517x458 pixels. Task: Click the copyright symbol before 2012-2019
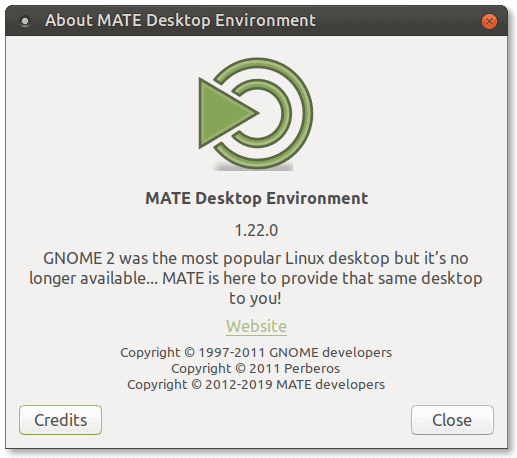[x=197, y=384]
